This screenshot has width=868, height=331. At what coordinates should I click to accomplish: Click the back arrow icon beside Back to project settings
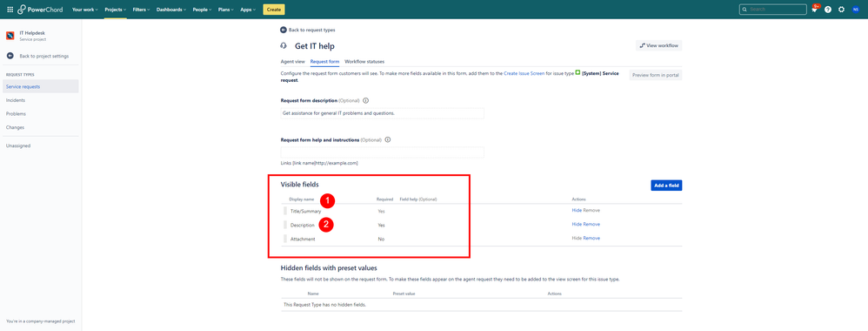click(10, 56)
